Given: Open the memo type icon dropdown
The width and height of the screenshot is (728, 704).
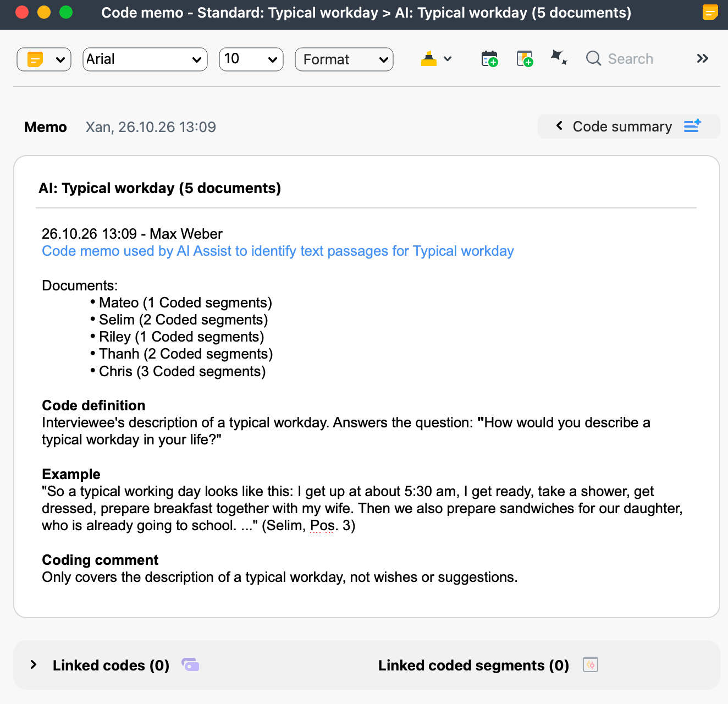Looking at the screenshot, I should pos(44,59).
